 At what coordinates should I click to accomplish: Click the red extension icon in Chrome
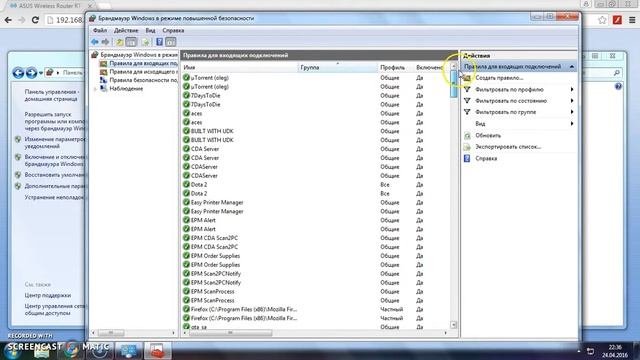click(x=617, y=20)
